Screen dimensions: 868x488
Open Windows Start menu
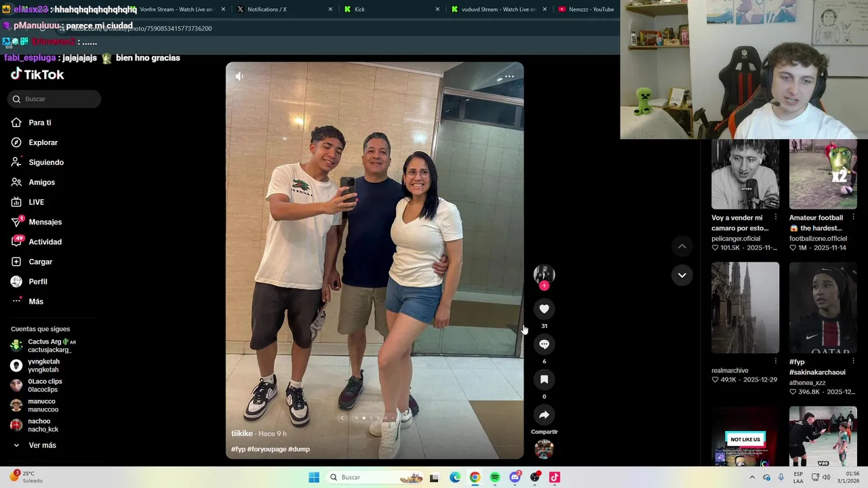coord(314,477)
